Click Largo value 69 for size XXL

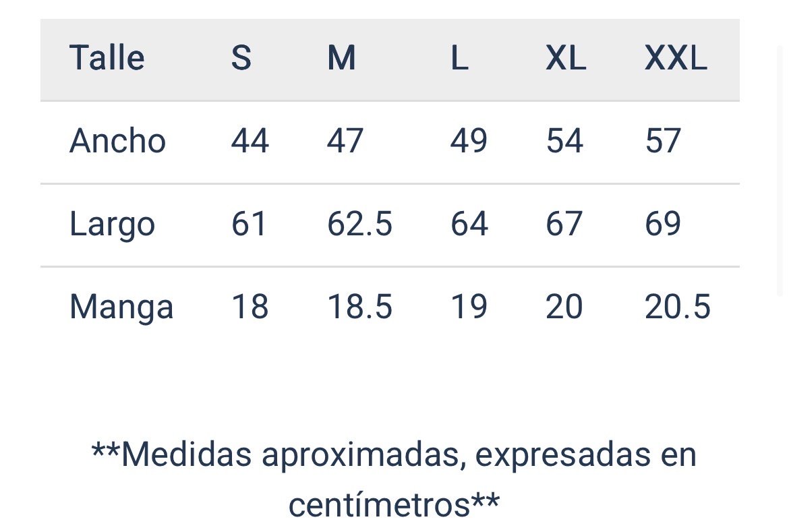pos(663,224)
